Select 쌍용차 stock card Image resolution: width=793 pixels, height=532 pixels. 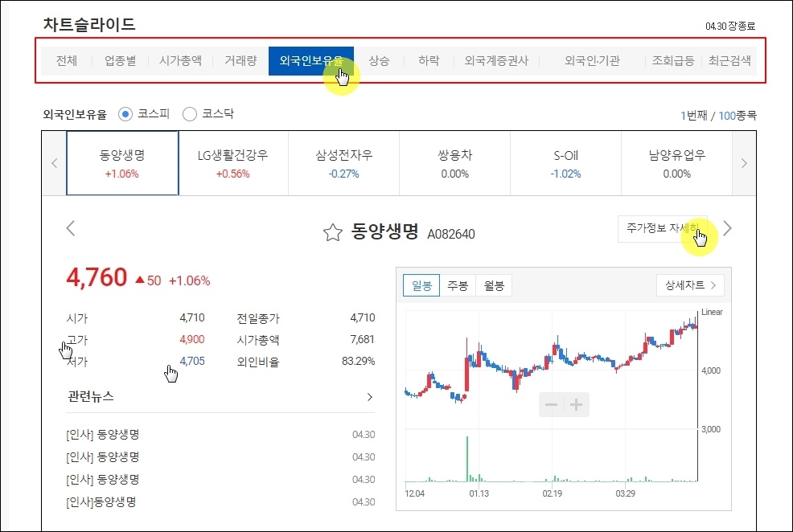(454, 163)
